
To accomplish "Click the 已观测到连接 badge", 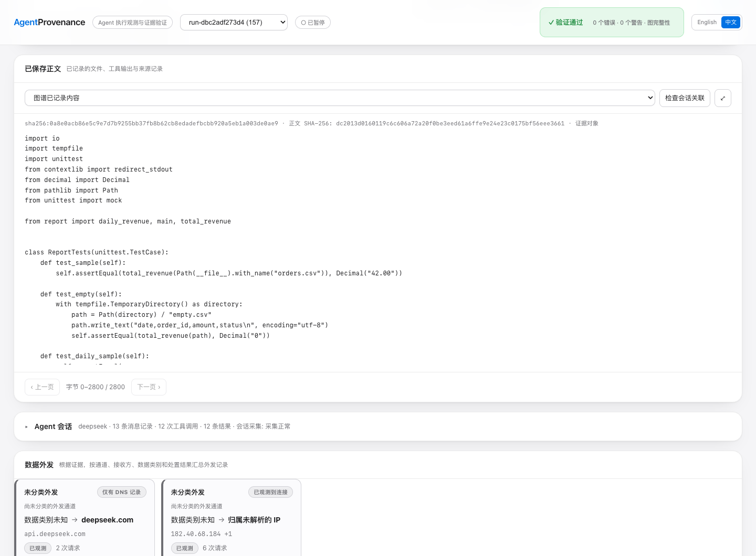I will pyautogui.click(x=270, y=492).
